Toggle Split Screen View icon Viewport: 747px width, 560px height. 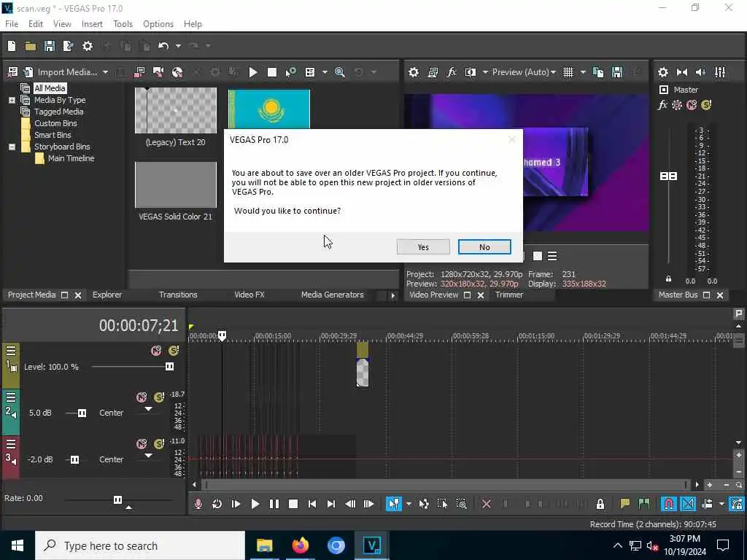click(471, 72)
